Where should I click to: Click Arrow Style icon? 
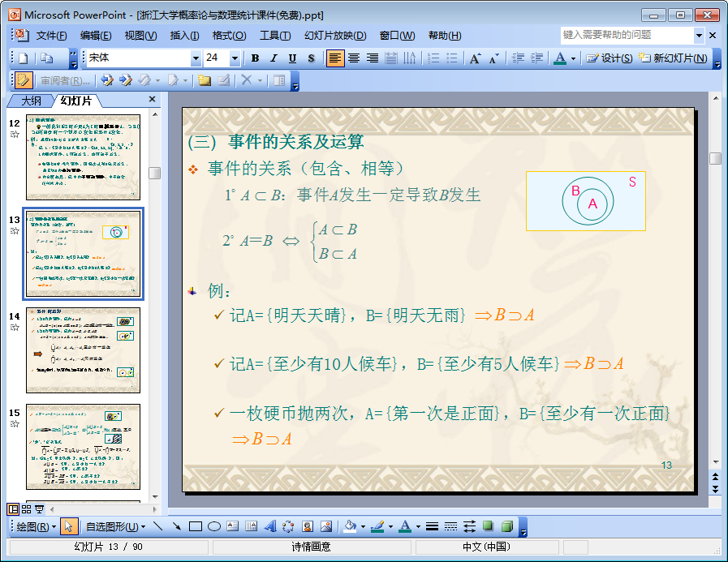[469, 526]
